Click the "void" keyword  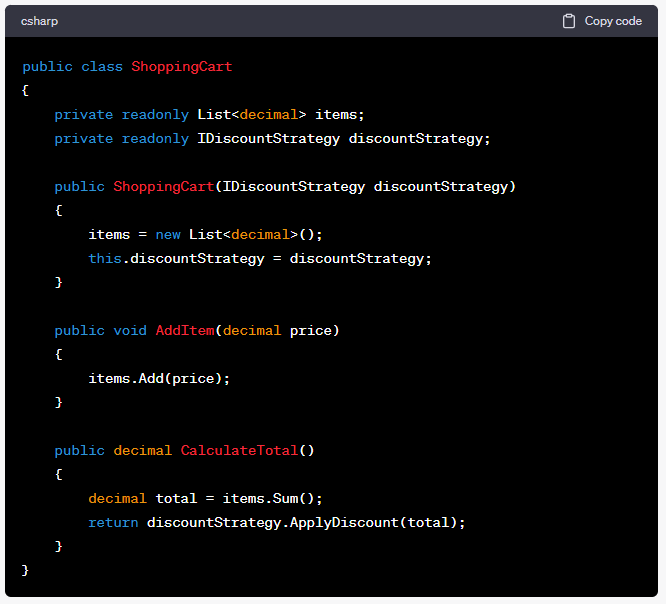pos(130,331)
